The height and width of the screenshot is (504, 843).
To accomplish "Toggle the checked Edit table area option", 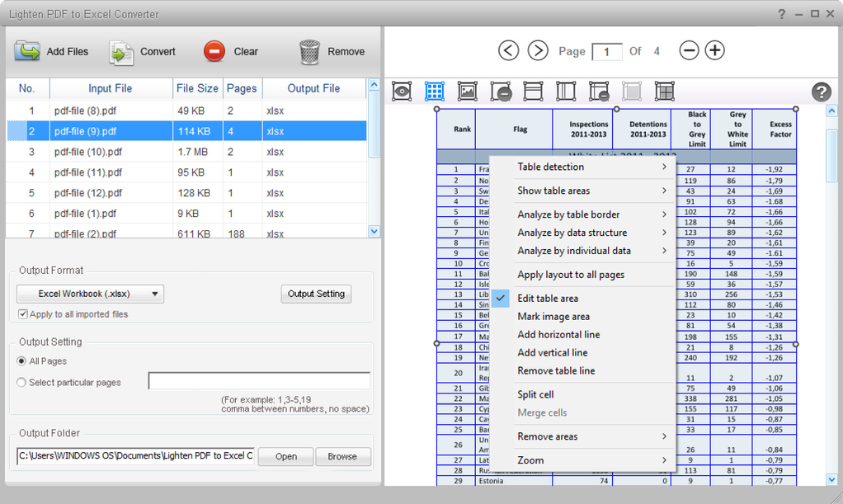I will coord(583,299).
